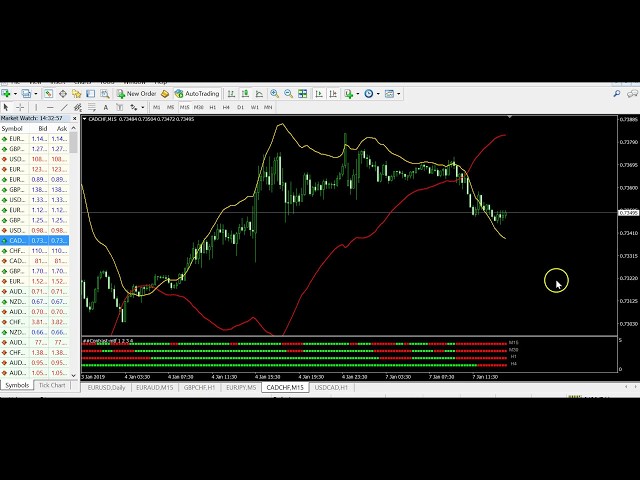This screenshot has width=640, height=480.
Task: Select the cursor arrow tool
Action: pos(6,107)
